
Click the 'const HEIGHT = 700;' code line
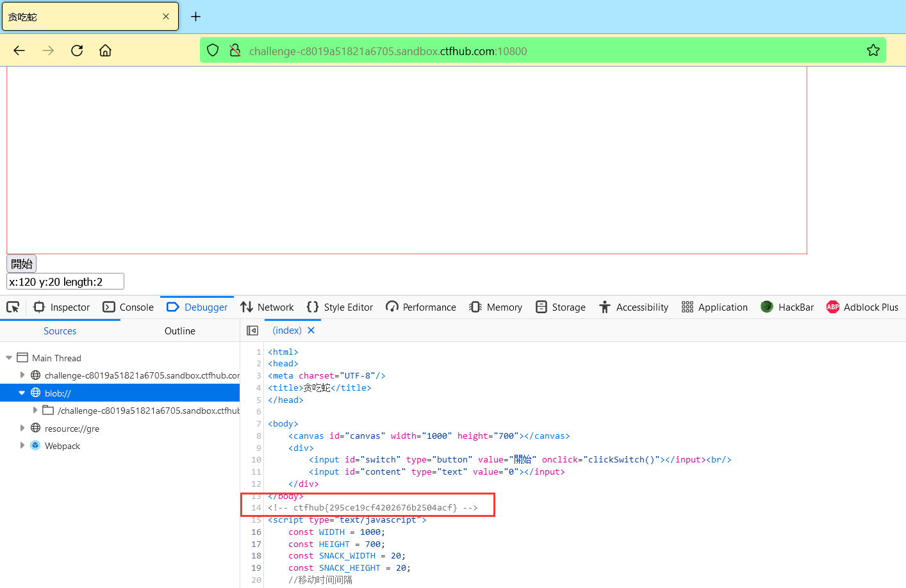click(x=337, y=544)
